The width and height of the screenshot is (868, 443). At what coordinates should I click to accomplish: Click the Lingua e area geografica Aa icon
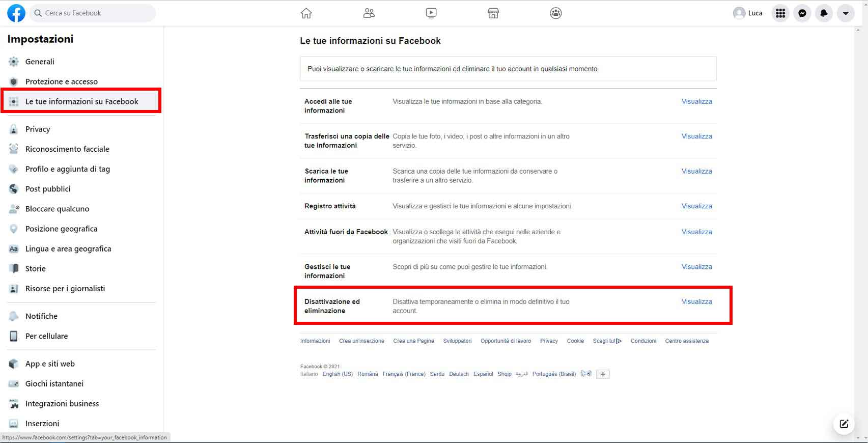tap(14, 249)
